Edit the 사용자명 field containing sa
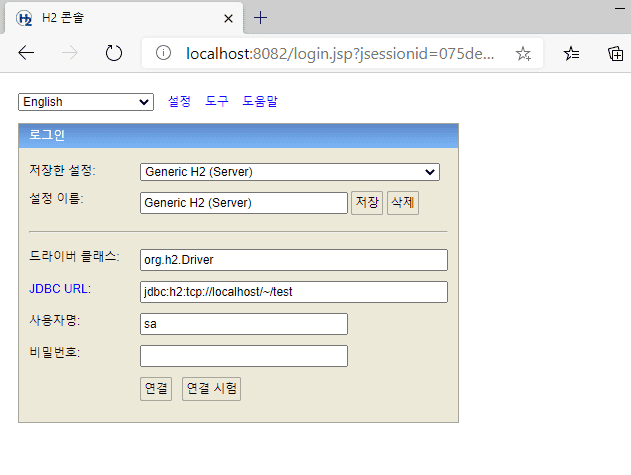 [x=244, y=324]
